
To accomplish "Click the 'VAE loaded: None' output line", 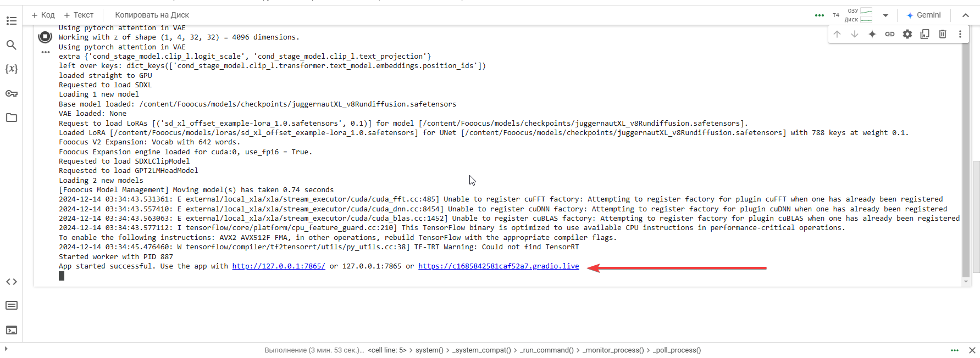I will pos(93,114).
